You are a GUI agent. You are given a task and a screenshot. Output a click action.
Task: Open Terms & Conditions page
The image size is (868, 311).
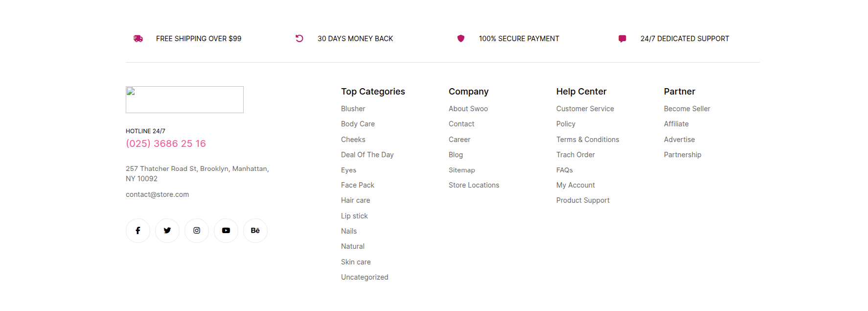tap(587, 140)
